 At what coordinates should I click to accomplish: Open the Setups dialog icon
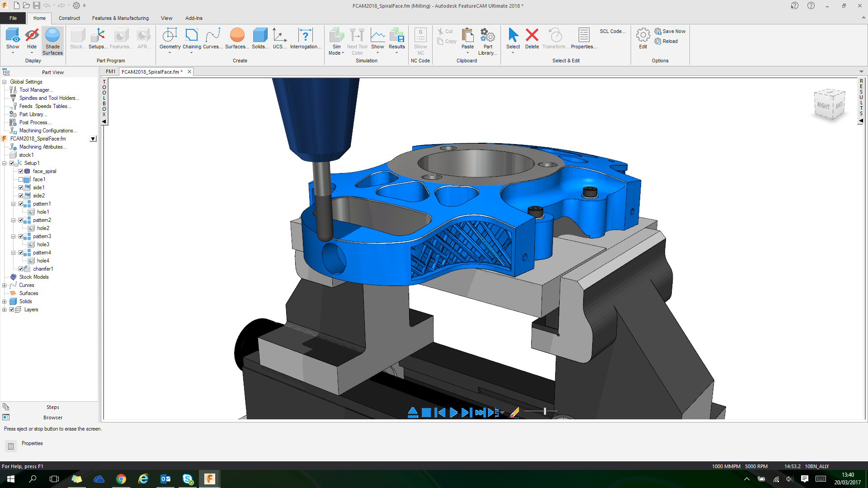coord(98,39)
